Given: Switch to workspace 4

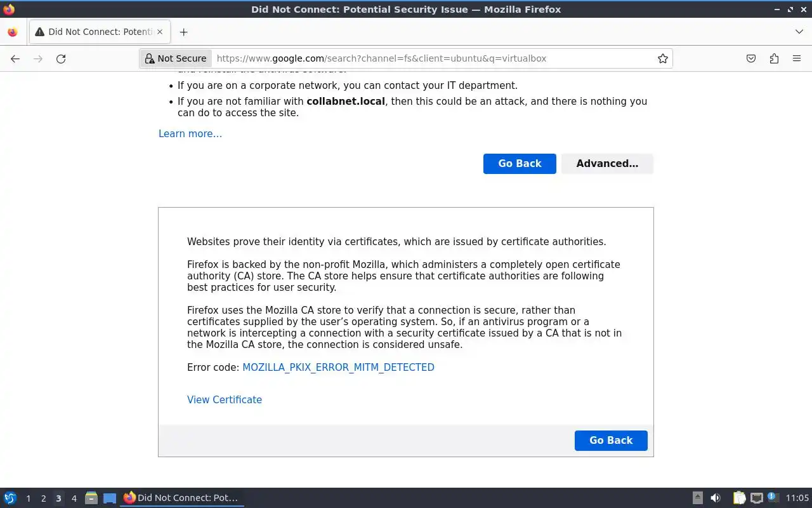Looking at the screenshot, I should pos(74,498).
